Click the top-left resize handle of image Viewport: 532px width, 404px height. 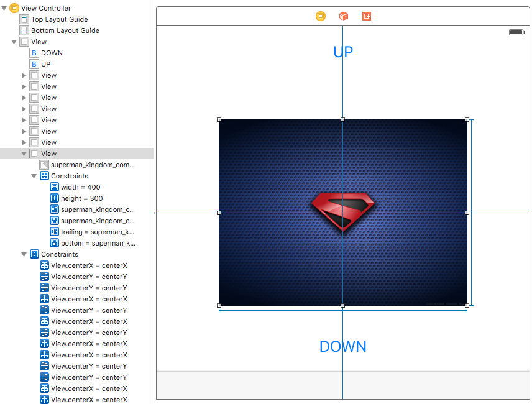point(219,119)
